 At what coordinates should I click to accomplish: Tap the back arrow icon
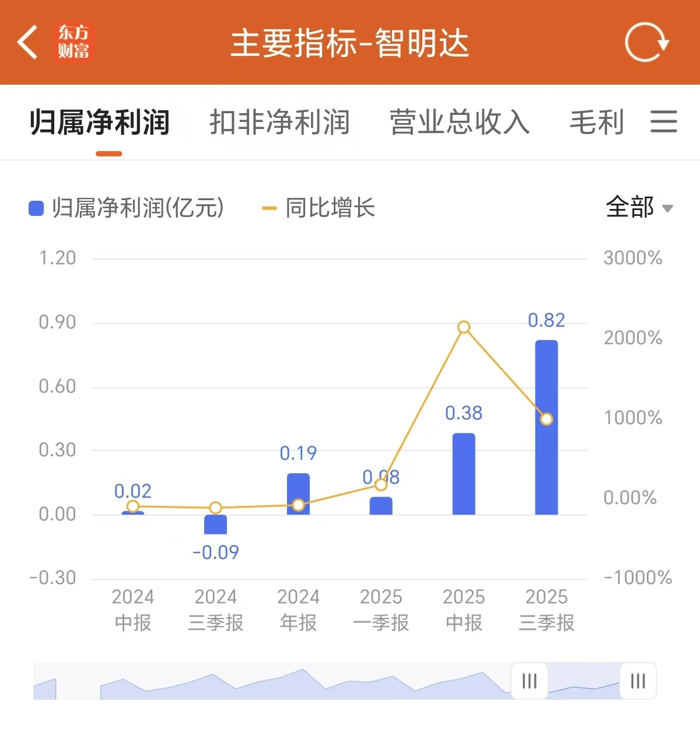[x=27, y=42]
